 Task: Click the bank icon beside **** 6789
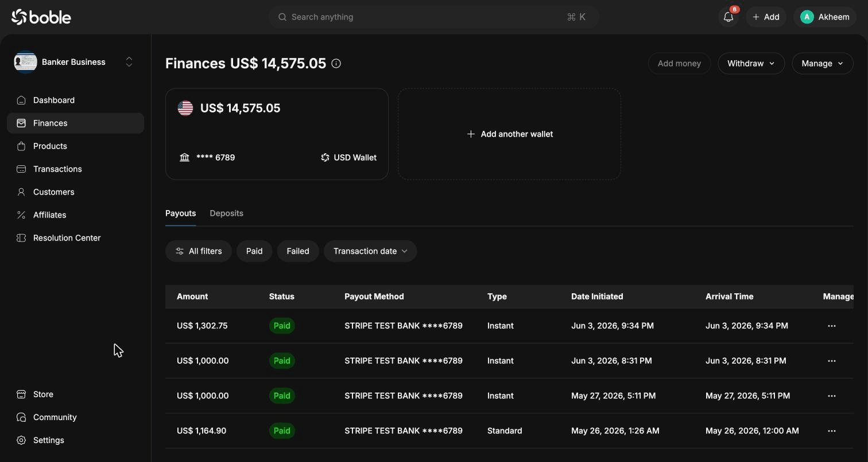point(184,157)
